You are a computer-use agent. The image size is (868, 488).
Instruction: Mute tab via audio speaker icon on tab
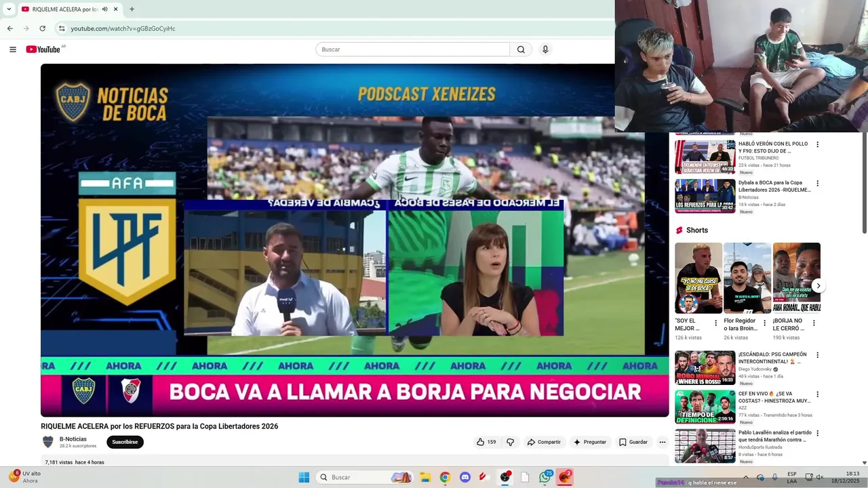coord(104,9)
